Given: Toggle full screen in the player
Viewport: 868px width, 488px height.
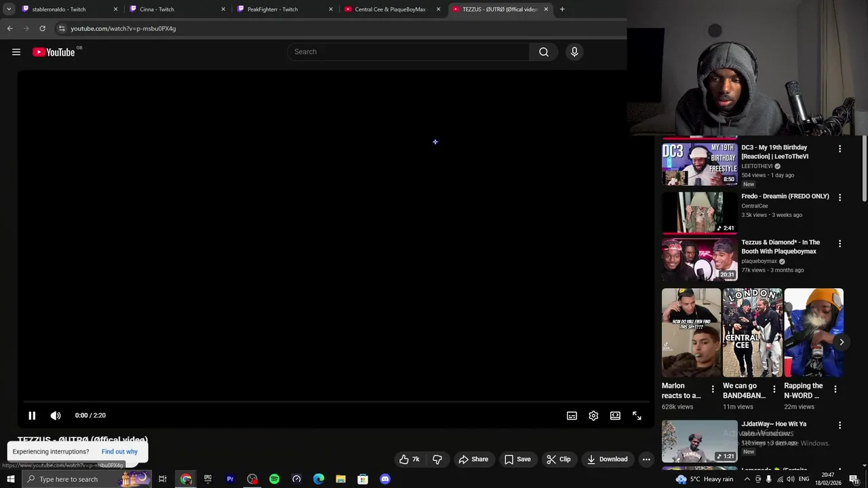Looking at the screenshot, I should 637,415.
